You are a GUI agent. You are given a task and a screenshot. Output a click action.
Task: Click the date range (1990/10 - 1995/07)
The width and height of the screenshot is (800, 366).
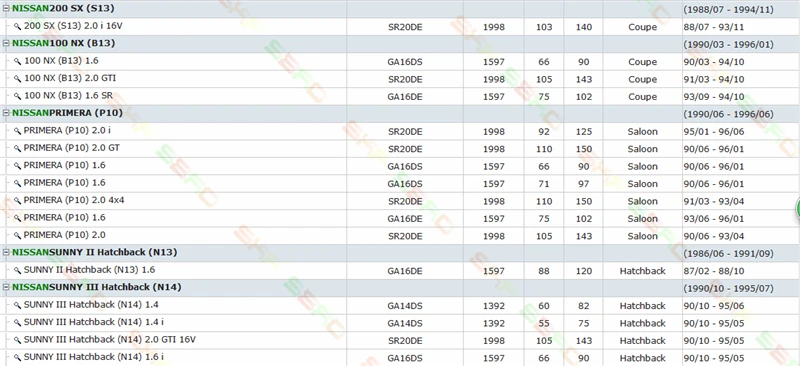tap(729, 288)
